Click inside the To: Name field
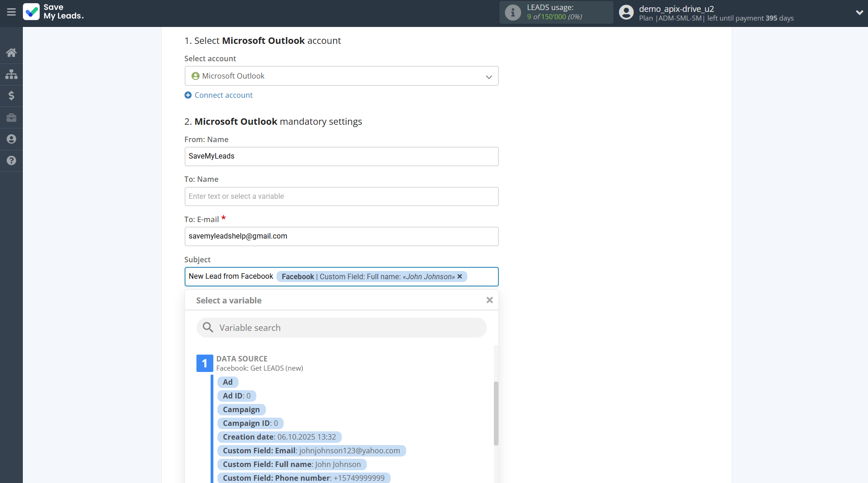Viewport: 868px width, 483px height. [341, 196]
